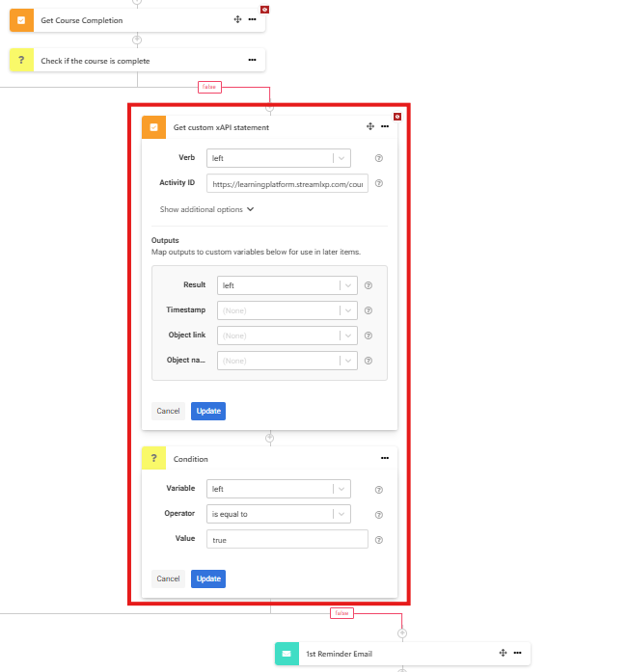Open the Variable dropdown
Screen dimensions: 628x672
[x=279, y=489]
